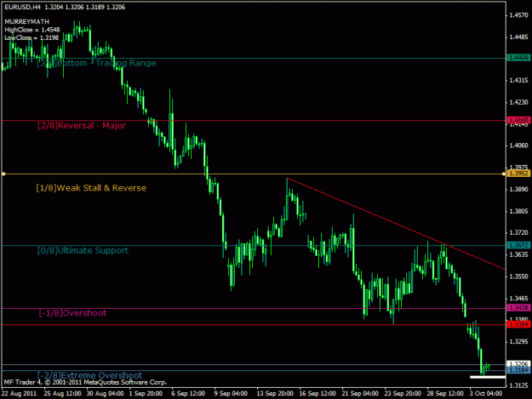Click the 1.3550 price axis label

pos(519,276)
